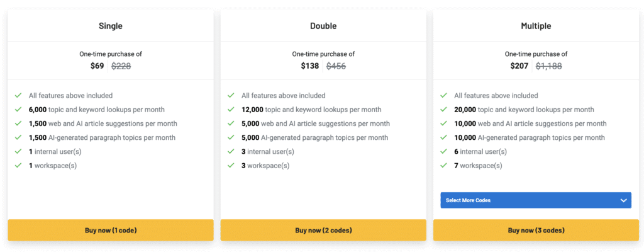Click the $138 price in Double plan
The height and width of the screenshot is (252, 644).
point(309,66)
